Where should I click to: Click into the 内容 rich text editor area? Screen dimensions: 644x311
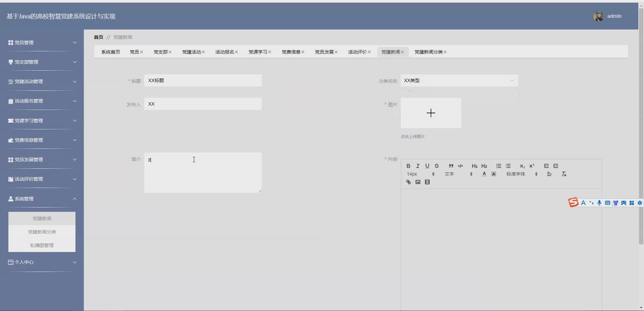[501, 250]
